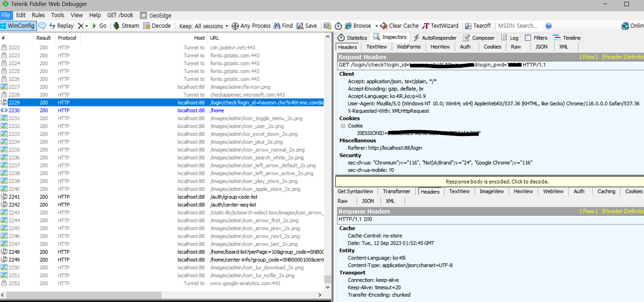Select request HexView inspector tab
Image resolution: width=644 pixels, height=302 pixels.
click(440, 47)
